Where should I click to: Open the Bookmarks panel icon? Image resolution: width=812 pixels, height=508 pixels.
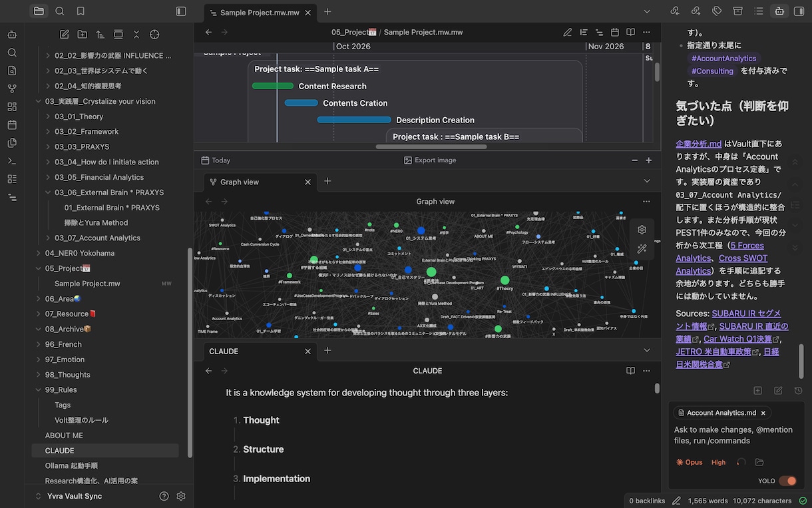pos(81,11)
